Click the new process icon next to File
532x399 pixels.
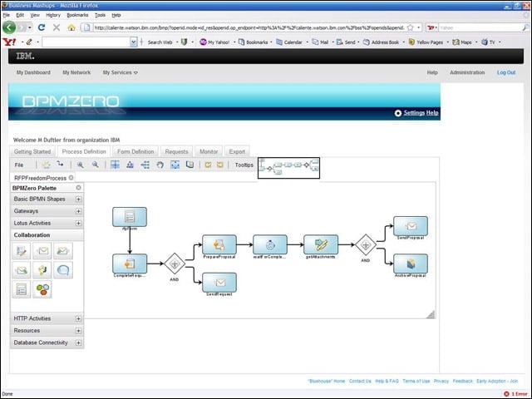47,165
